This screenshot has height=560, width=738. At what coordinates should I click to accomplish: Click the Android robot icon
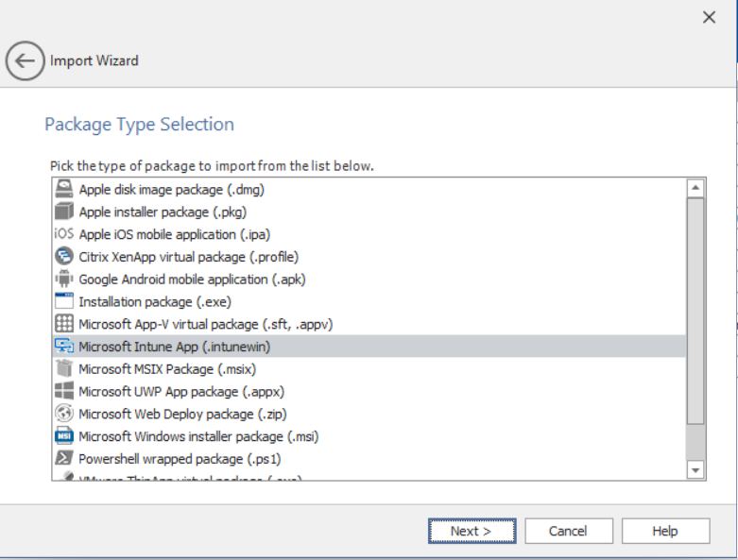coord(64,279)
